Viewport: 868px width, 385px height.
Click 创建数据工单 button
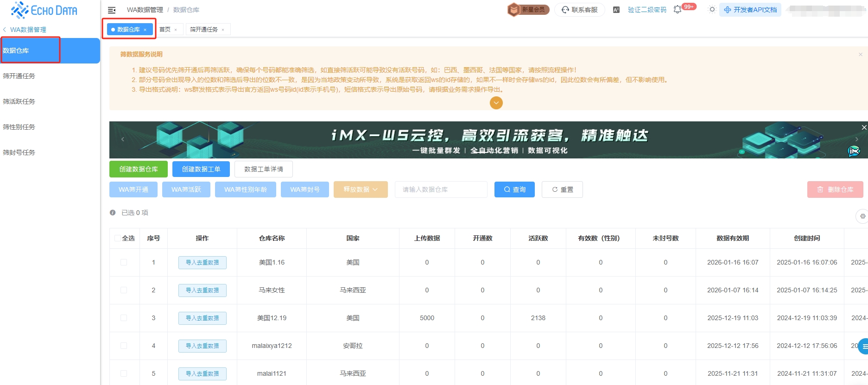[x=201, y=169]
